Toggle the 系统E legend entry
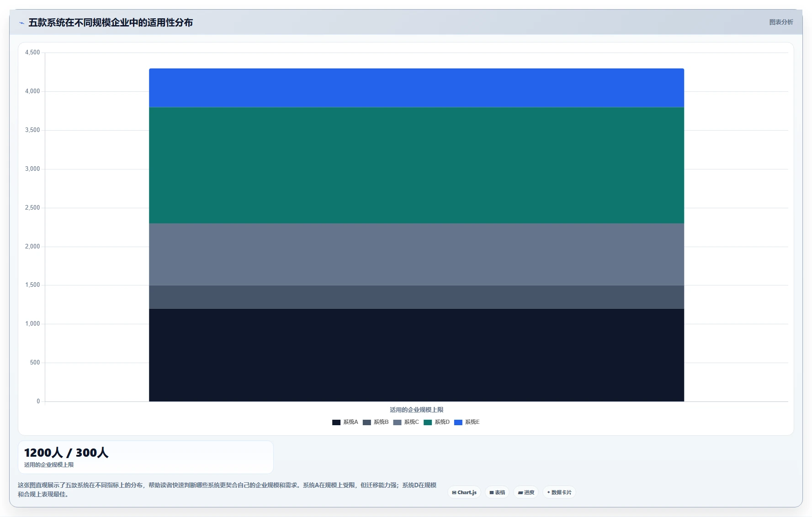Viewport: 812px width, 517px height. coord(467,422)
